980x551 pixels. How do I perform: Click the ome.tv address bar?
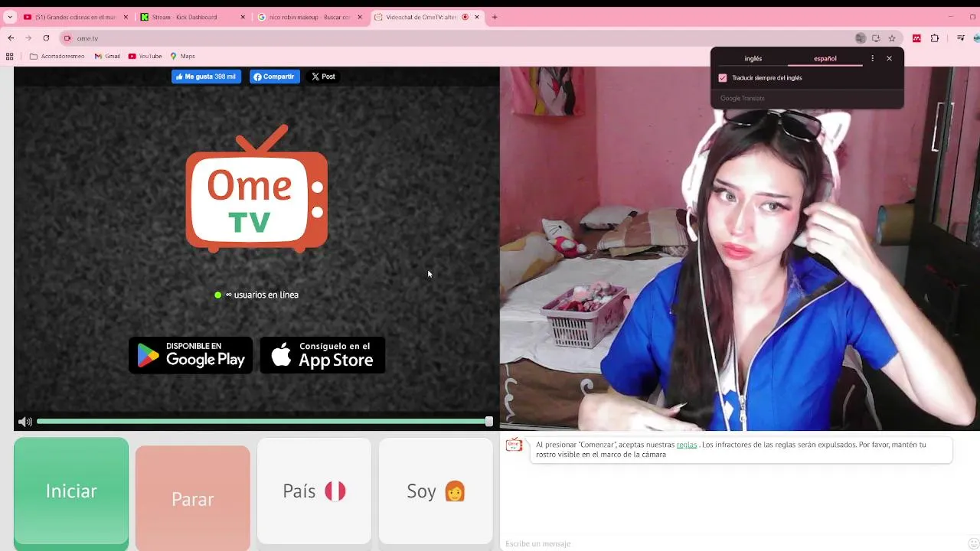pos(459,38)
